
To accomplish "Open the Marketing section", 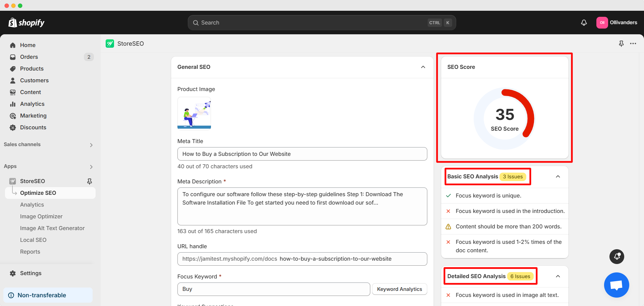I will [x=33, y=116].
